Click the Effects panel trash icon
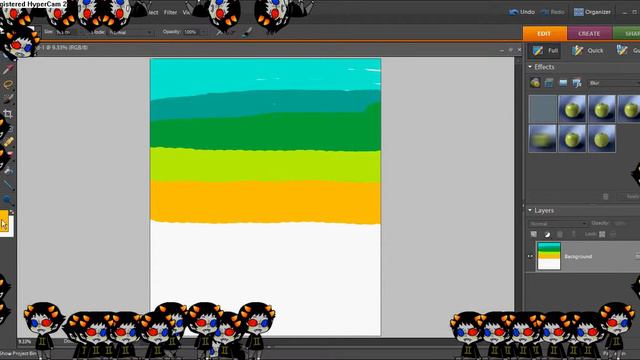Screen dimensions: 640x360 (x=606, y=197)
